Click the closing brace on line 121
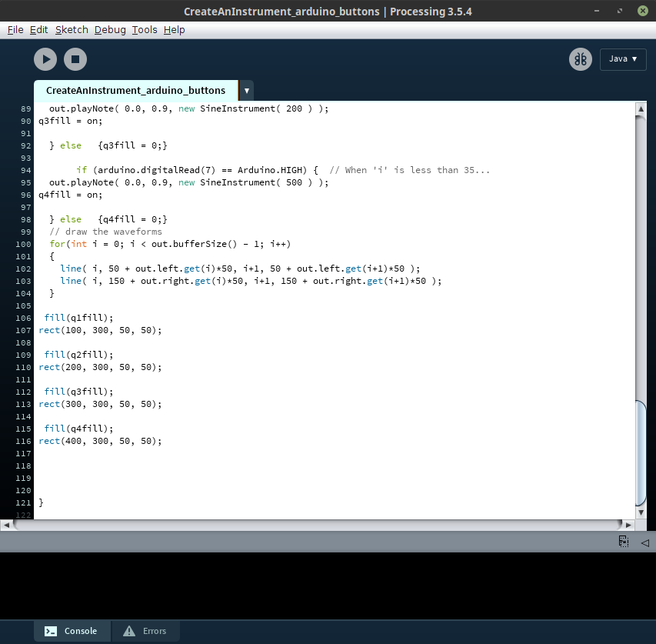Viewport: 656px width, 644px height. (41, 502)
